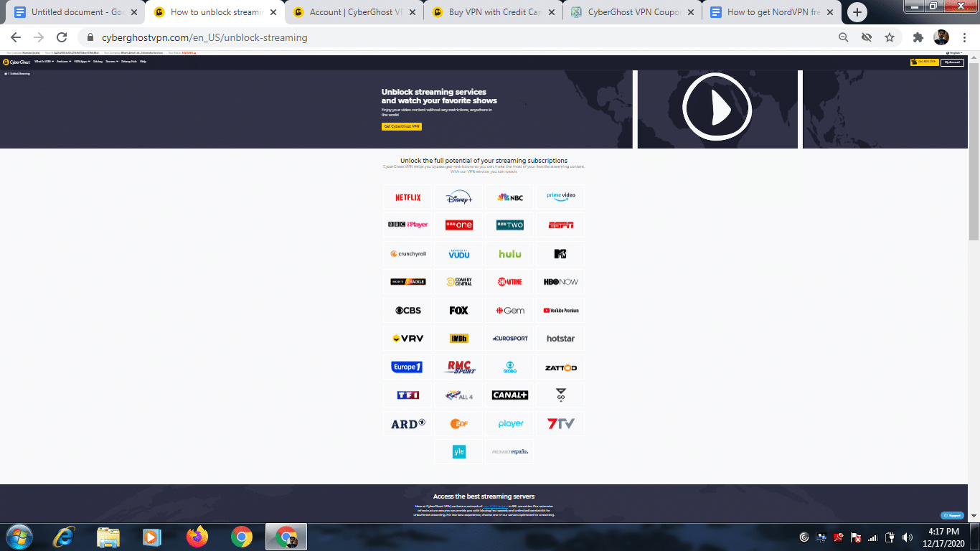Expand the VPN Apps dropdown menu

83,62
